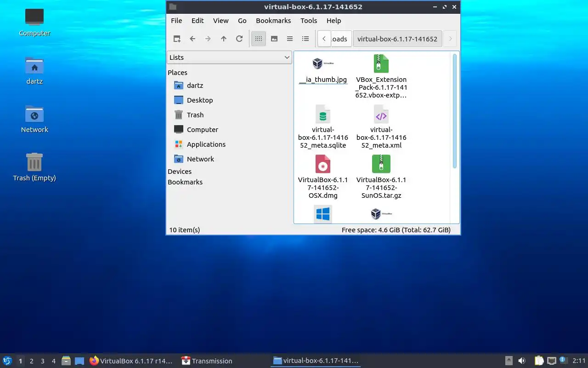The image size is (588, 368).
Task: Click the show desktop taskbar icon
Action: (x=79, y=361)
